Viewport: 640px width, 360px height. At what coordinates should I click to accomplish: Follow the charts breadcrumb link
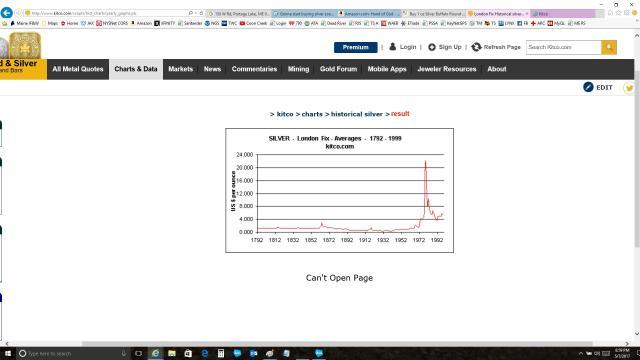pos(312,114)
